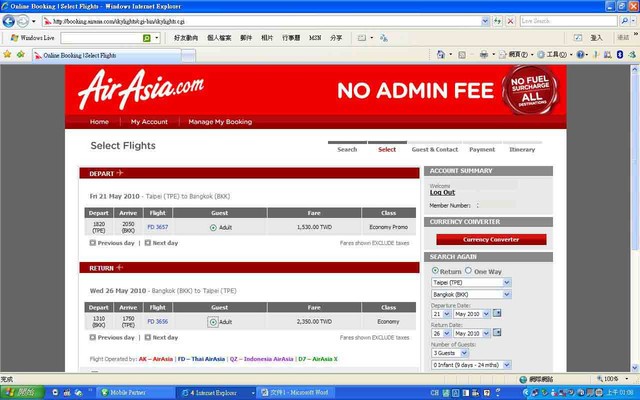Image resolution: width=640 pixels, height=400 pixels.
Task: Open Manage My Booking in navigation bar
Action: click(220, 122)
